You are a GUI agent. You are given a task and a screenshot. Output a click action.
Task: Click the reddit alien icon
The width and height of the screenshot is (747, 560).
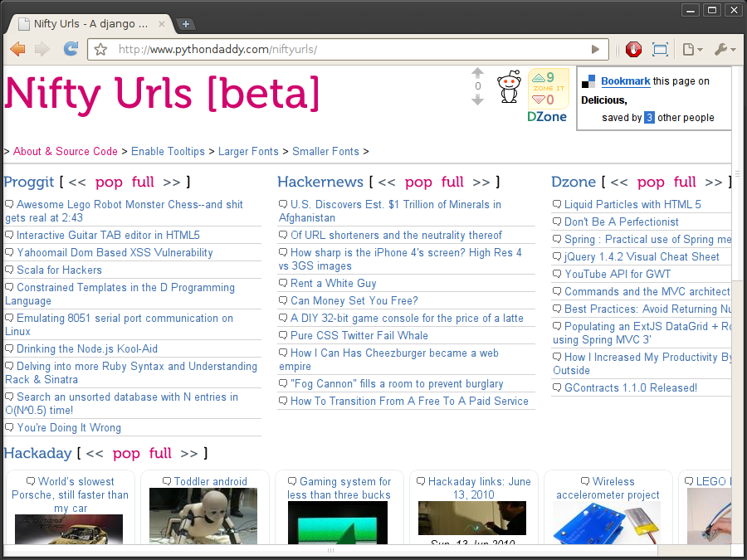click(x=509, y=86)
